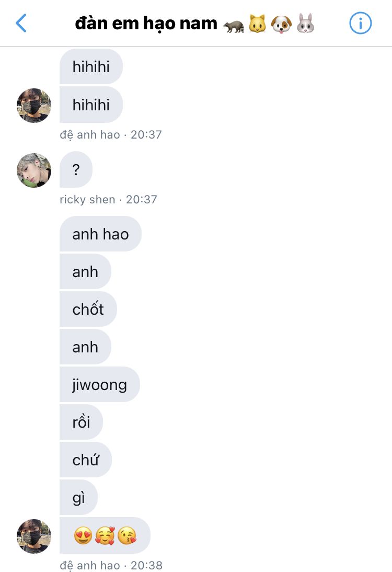Open the conversation info icon
Screen dimensions: 392x572
[360, 24]
